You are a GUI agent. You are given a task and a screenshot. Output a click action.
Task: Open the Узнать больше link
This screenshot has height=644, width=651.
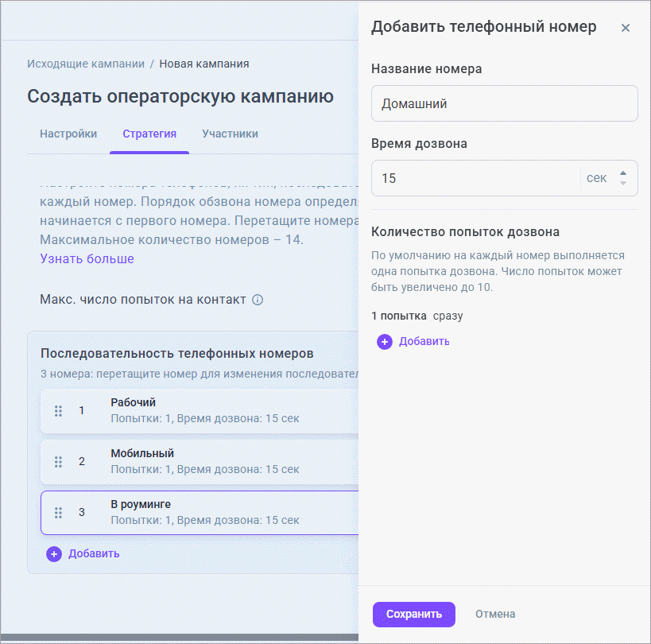(x=87, y=258)
